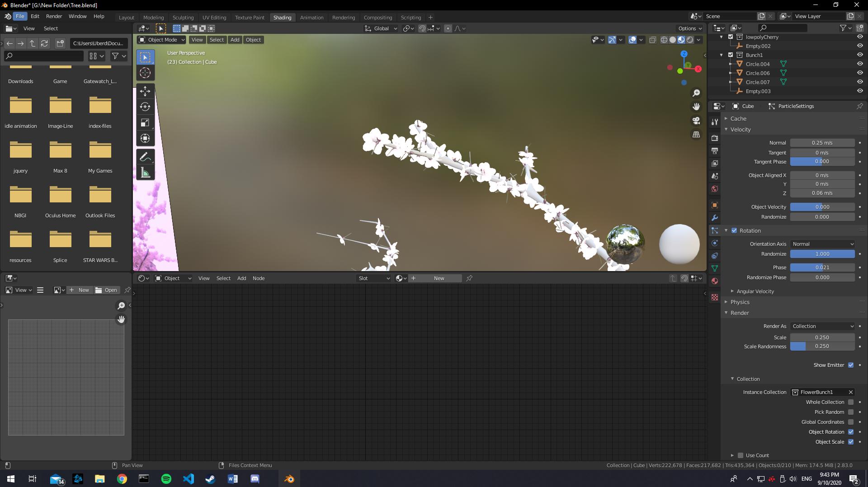Pin the ParticleSettings properties panel
This screenshot has height=487, width=868.
pos(859,106)
